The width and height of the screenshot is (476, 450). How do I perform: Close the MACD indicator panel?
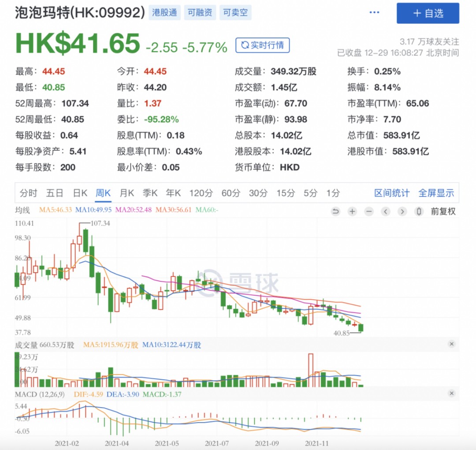451,393
